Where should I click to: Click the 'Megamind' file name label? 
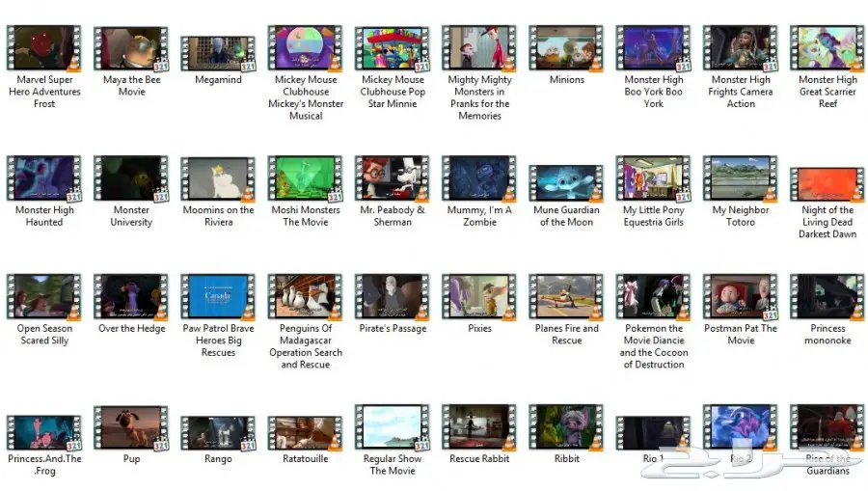point(218,80)
